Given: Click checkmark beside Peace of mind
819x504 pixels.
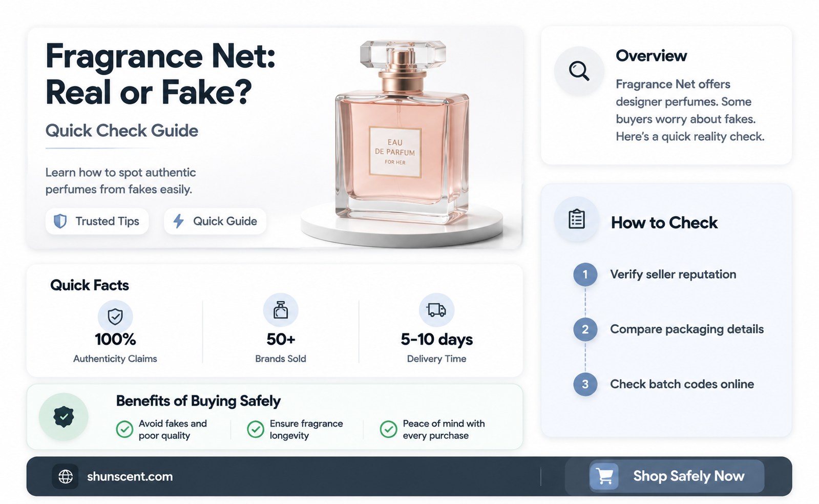Looking at the screenshot, I should pyautogui.click(x=388, y=429).
